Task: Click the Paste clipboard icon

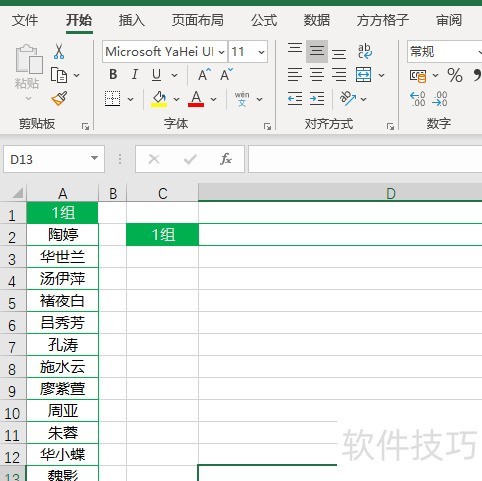Action: (x=29, y=59)
